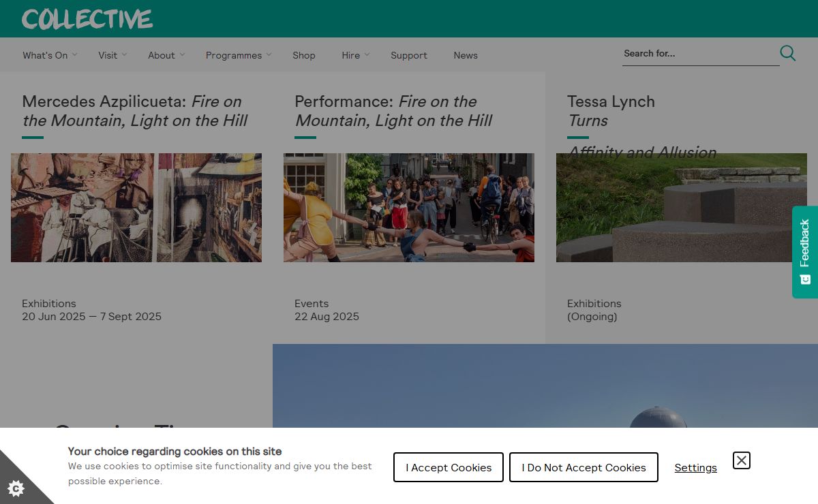Open Tessa Lynch Turns title link
The image size is (818, 504).
[x=611, y=111]
